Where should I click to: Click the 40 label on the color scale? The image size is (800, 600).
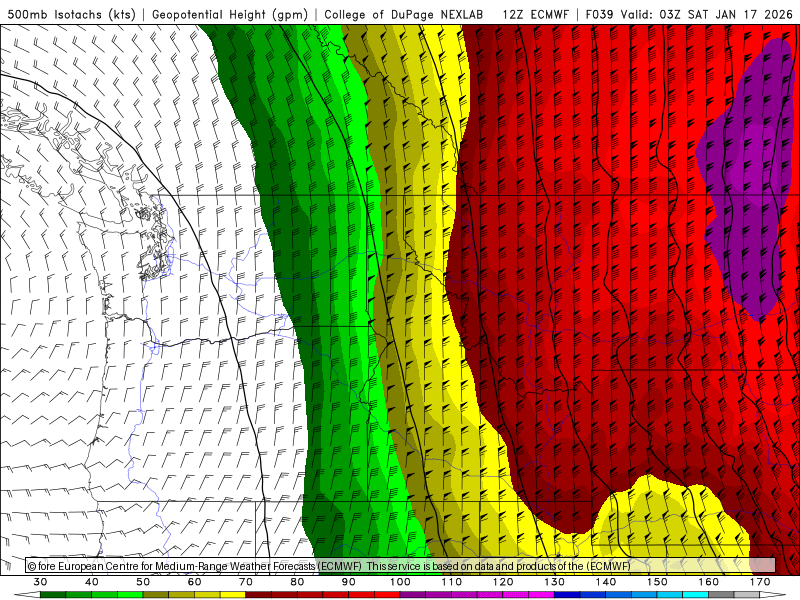point(92,582)
